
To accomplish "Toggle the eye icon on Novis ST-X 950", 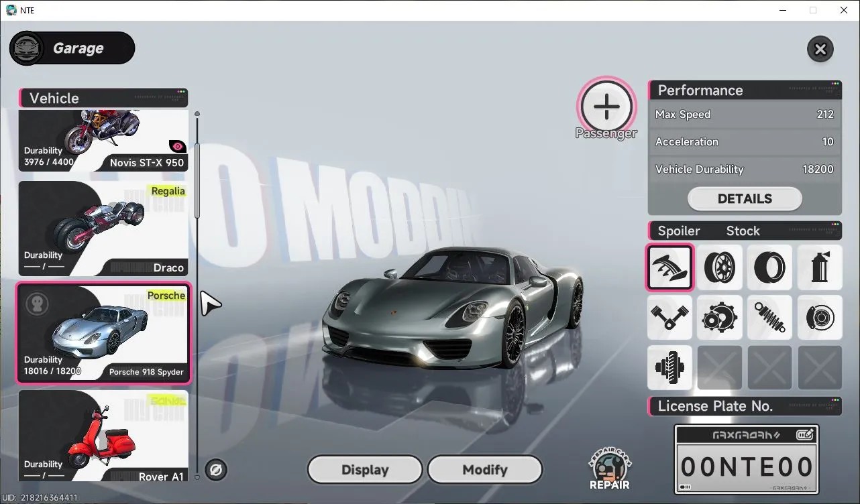I will [x=177, y=146].
